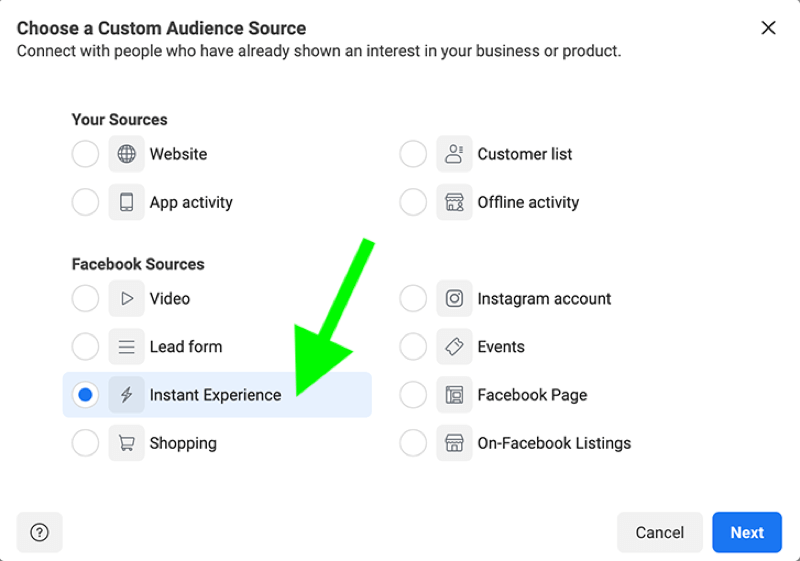Viewport: 800px width, 561px height.
Task: Pick the Events radio button
Action: pyautogui.click(x=413, y=347)
